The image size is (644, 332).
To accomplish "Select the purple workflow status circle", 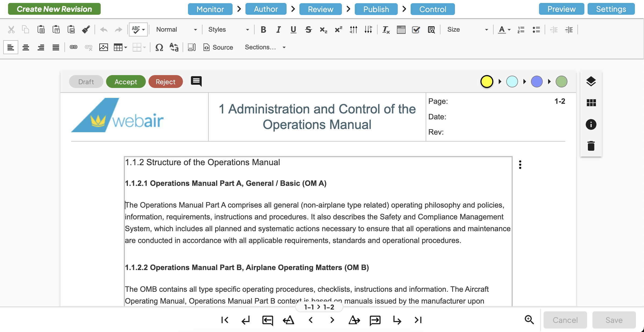I will click(537, 82).
